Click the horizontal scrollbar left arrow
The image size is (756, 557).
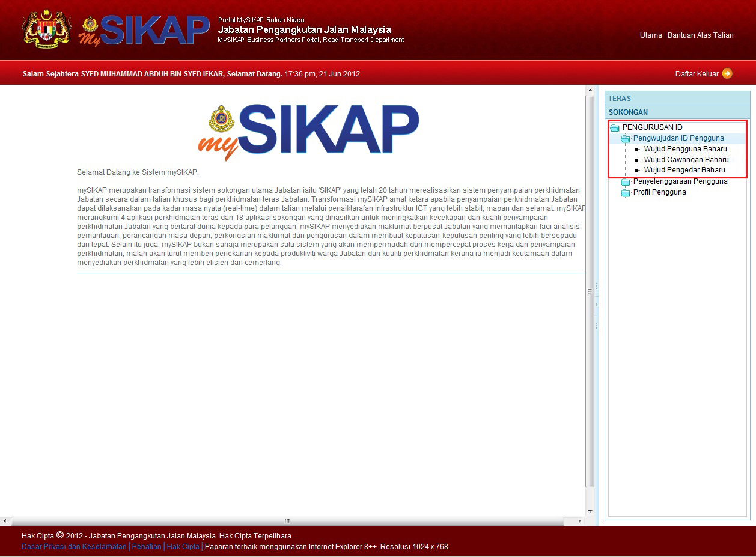coord(5,521)
